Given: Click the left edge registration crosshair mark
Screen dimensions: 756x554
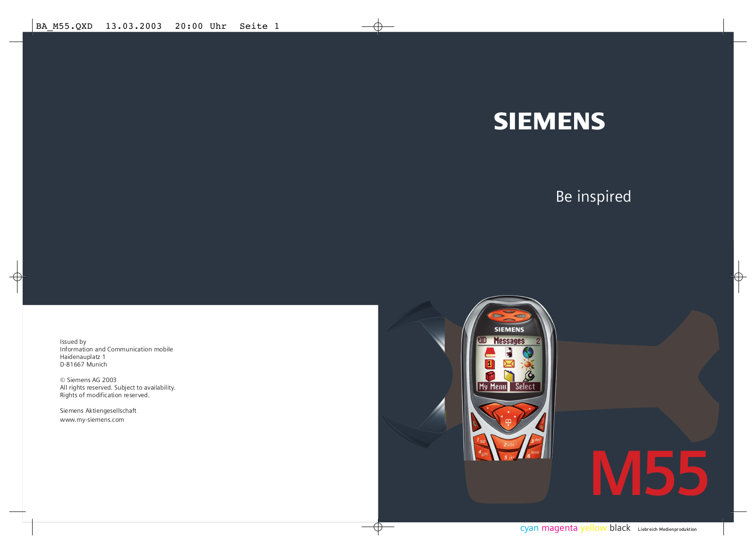Looking at the screenshot, I should (x=17, y=277).
